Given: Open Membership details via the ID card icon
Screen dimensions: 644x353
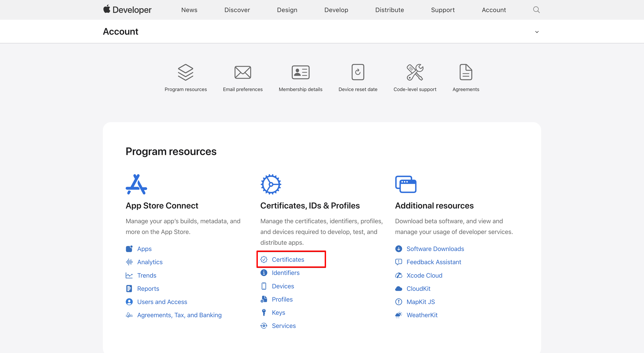Looking at the screenshot, I should 300,72.
